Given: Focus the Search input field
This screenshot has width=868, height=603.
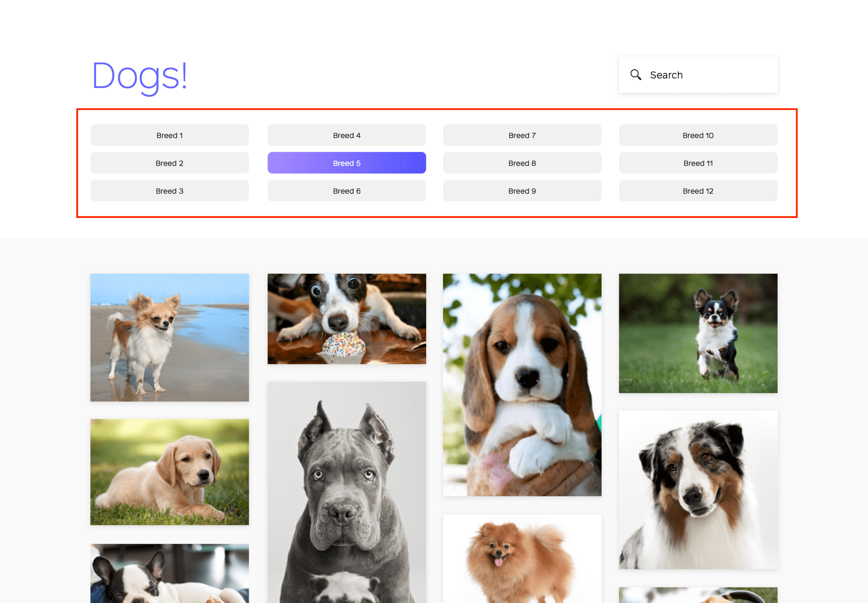Looking at the screenshot, I should (x=706, y=75).
